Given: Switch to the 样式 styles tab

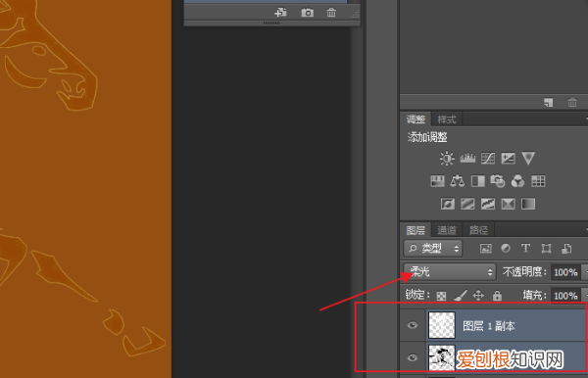Looking at the screenshot, I should click(446, 119).
